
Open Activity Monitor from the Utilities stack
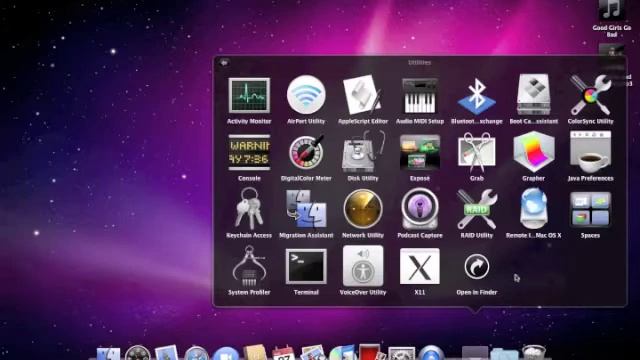point(249,96)
